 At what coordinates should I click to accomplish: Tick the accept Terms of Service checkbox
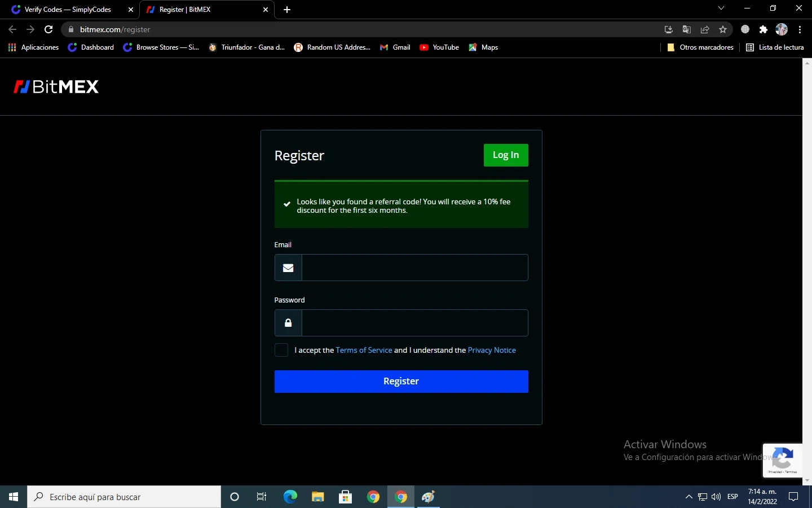click(x=281, y=350)
